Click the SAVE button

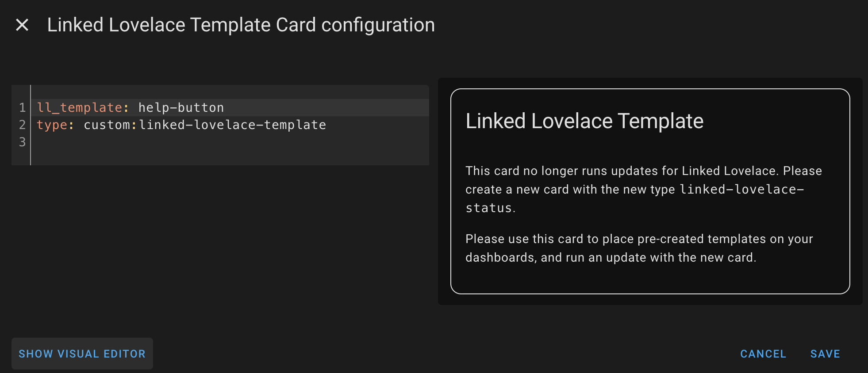click(x=825, y=354)
